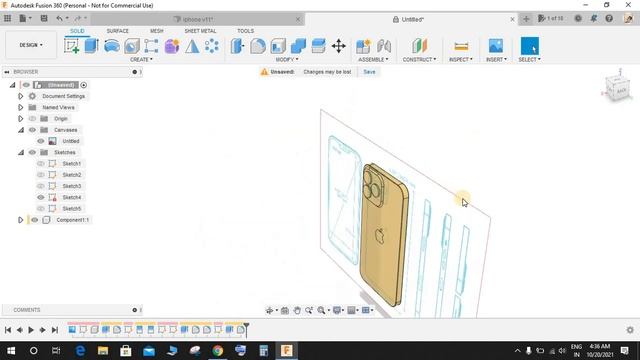Image resolution: width=640 pixels, height=360 pixels.
Task: Open the CREATE dropdown menu
Action: pos(141,60)
